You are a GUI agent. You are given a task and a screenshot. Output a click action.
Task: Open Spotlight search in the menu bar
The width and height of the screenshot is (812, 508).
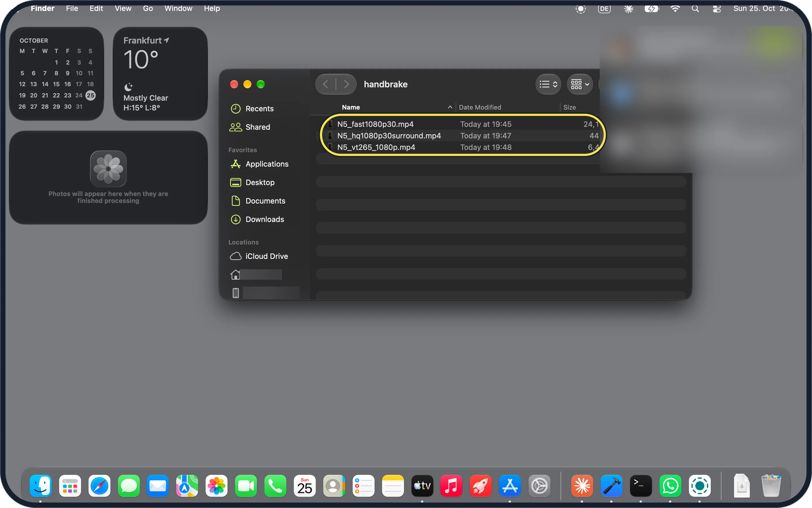click(x=695, y=9)
